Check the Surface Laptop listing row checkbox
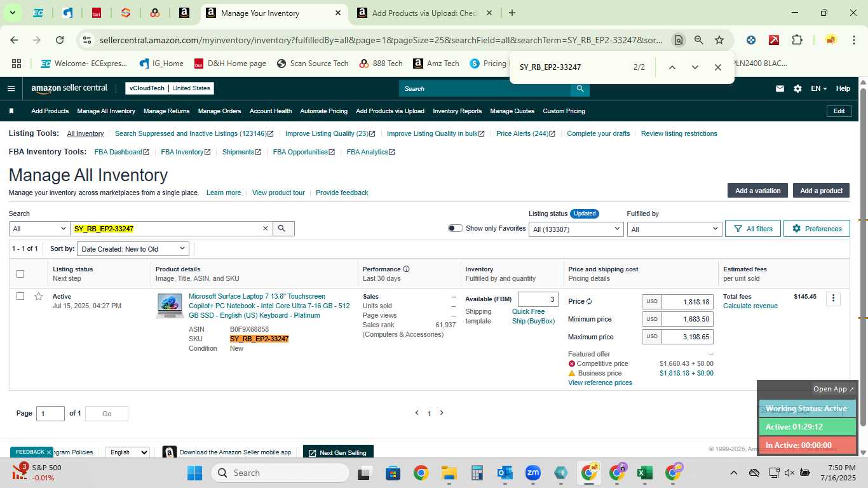The image size is (868, 488). [20, 296]
